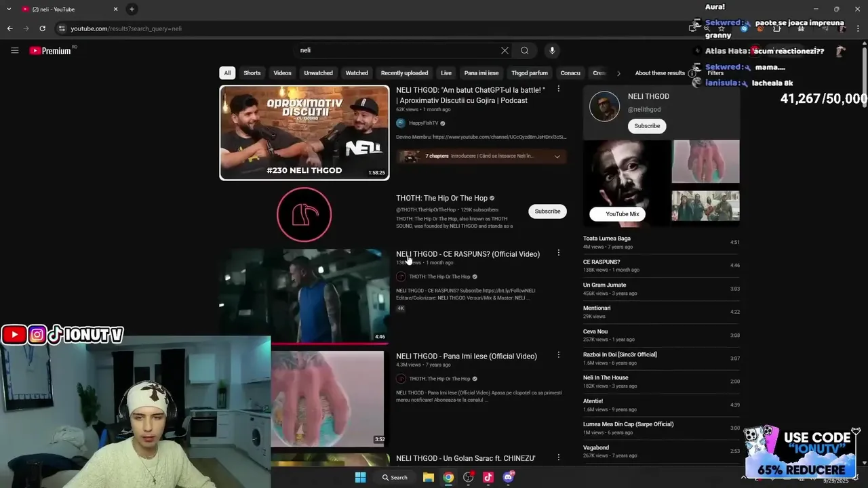Clear the search box with X
This screenshot has height=488, width=868.
pyautogui.click(x=505, y=50)
